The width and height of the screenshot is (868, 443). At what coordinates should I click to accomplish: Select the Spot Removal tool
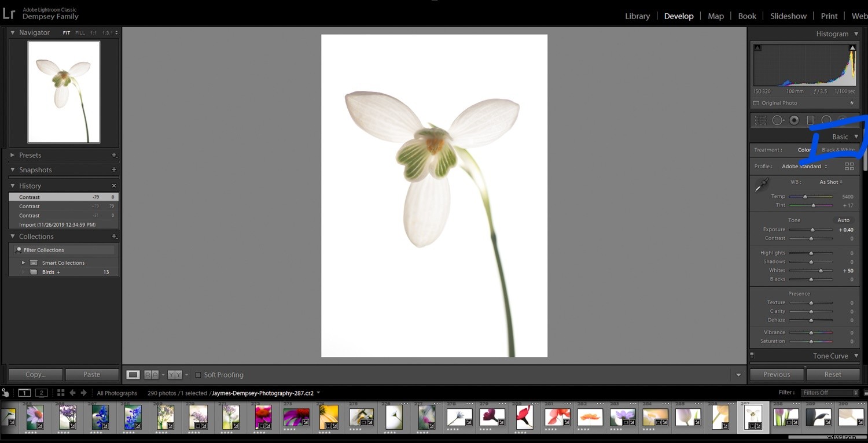click(x=778, y=120)
